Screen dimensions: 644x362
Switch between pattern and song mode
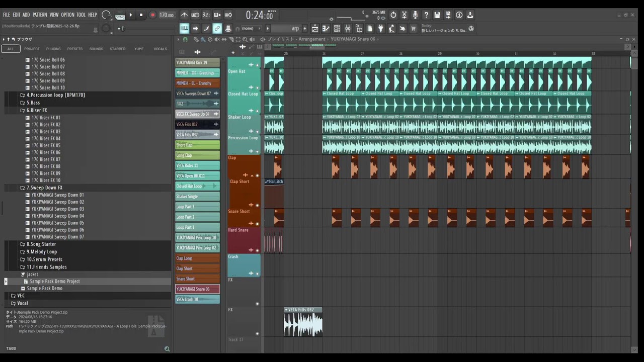[120, 17]
